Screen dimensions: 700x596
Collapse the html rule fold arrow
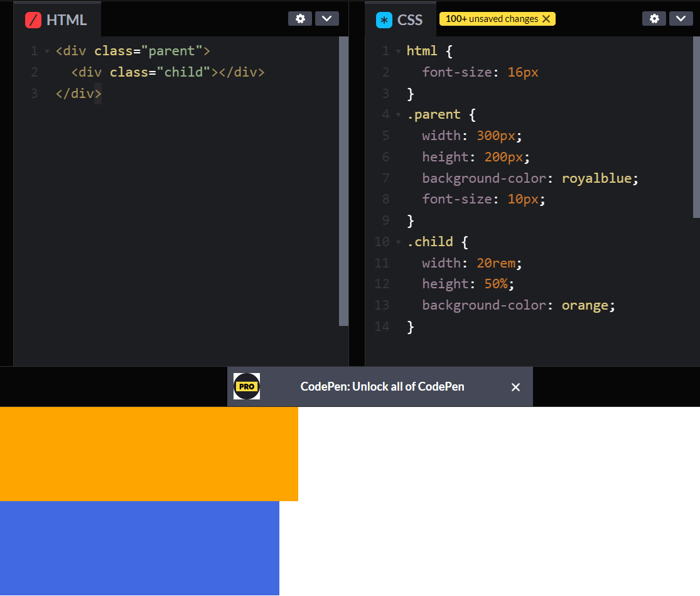click(x=398, y=51)
